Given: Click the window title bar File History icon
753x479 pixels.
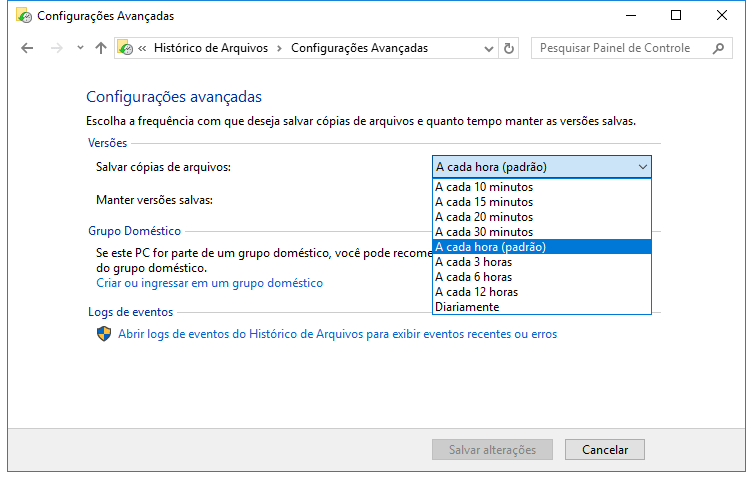Looking at the screenshot, I should [x=24, y=16].
